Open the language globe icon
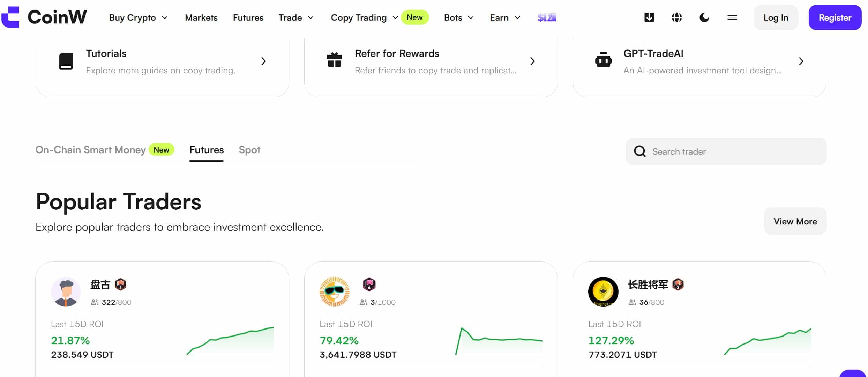Viewport: 868px width, 377px height. (676, 17)
